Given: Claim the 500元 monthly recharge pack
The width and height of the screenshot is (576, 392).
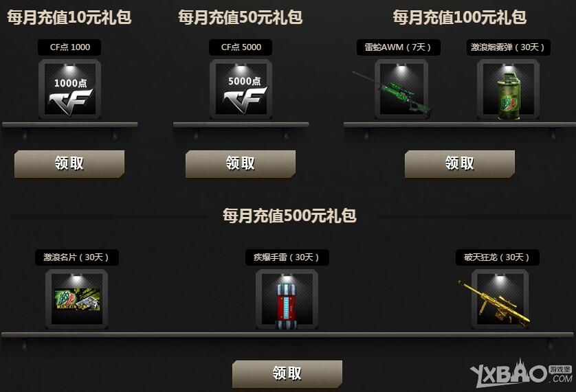Looking at the screenshot, I should coord(287,373).
